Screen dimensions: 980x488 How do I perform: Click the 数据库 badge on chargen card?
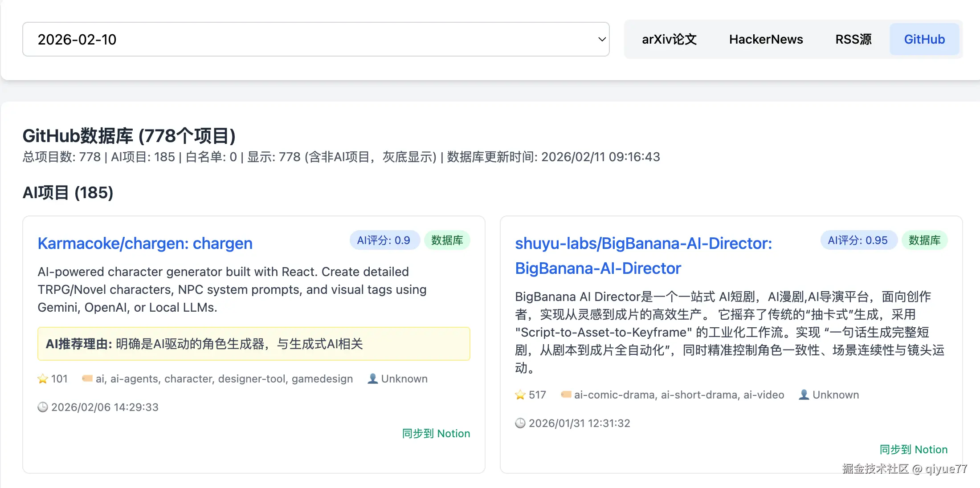pyautogui.click(x=447, y=240)
